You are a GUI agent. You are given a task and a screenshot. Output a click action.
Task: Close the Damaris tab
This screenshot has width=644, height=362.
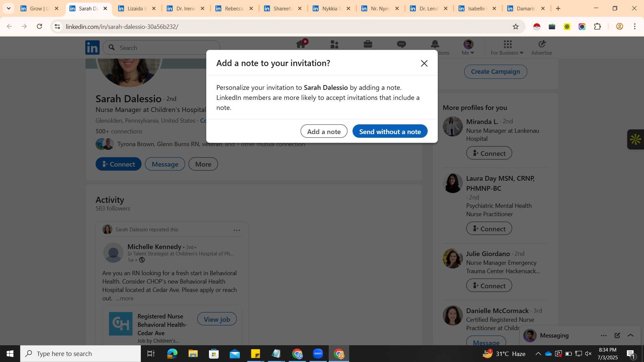pyautogui.click(x=543, y=8)
